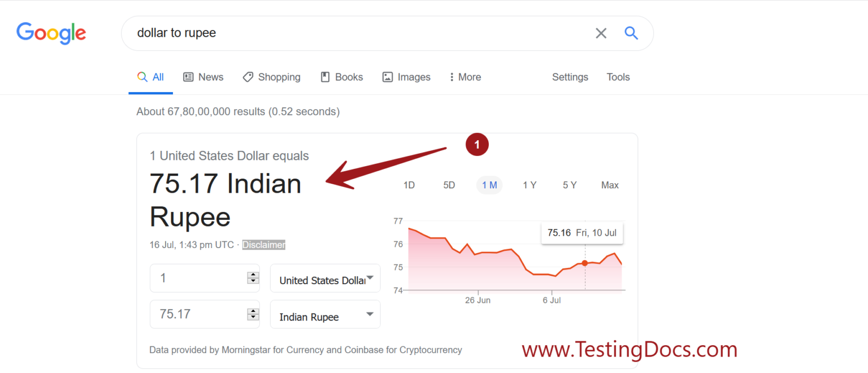Select the 5Y range option
The height and width of the screenshot is (373, 868).
[x=569, y=185]
